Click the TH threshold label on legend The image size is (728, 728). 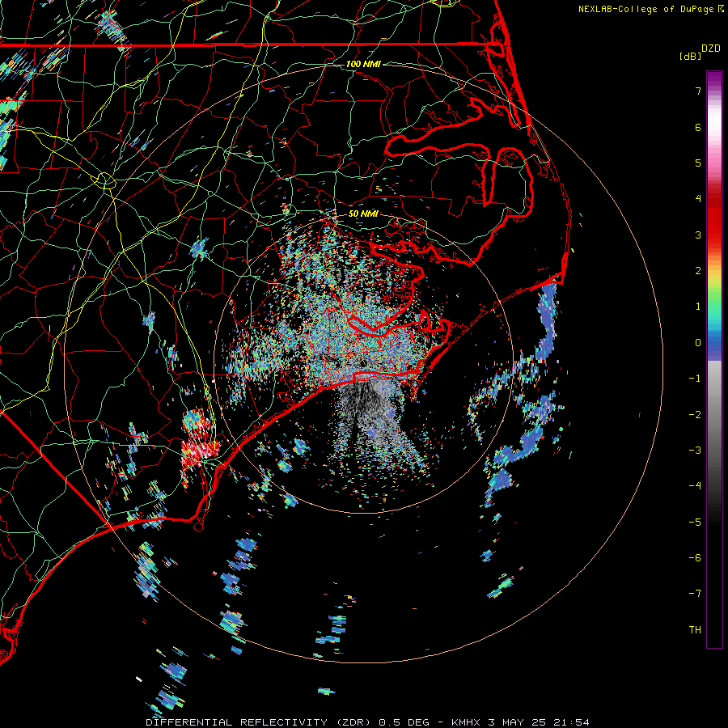[x=695, y=630]
